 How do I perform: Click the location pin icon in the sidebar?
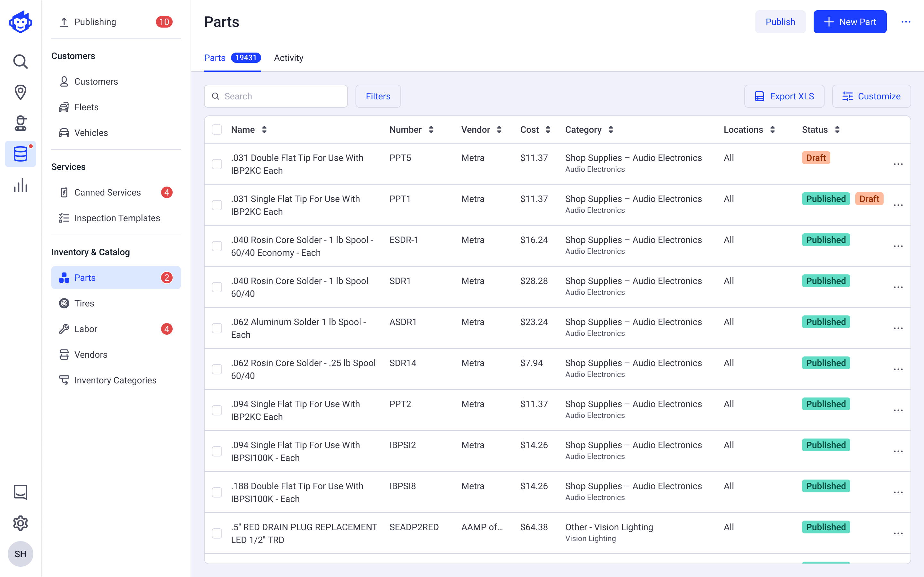20,92
